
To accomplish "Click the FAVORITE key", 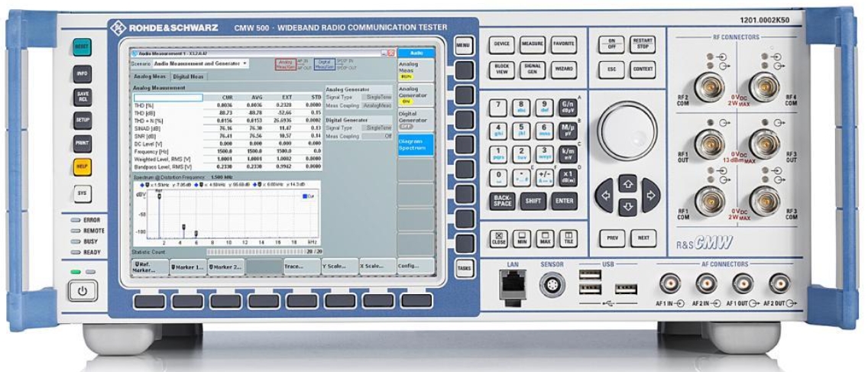I will point(564,45).
